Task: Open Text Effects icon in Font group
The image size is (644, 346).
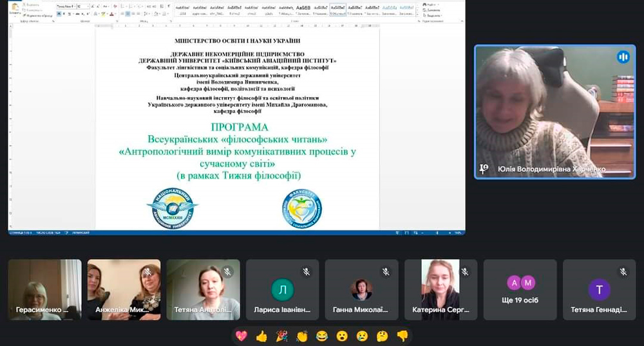Action: click(97, 14)
